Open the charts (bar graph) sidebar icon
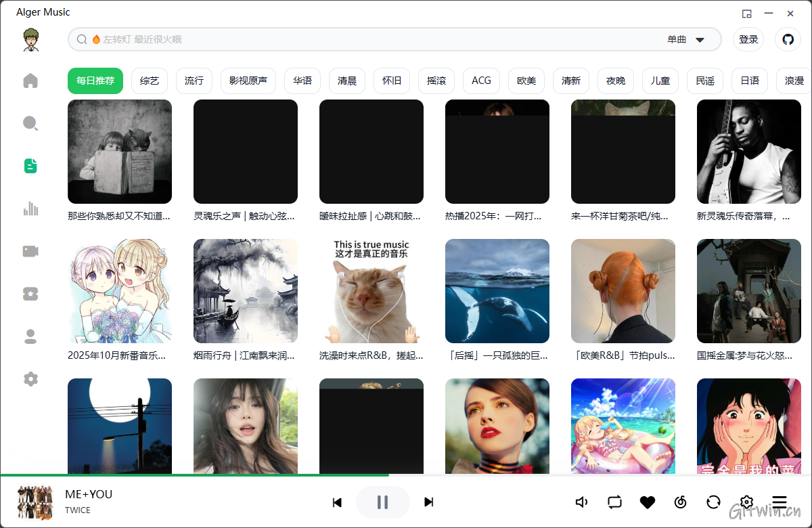The height and width of the screenshot is (528, 812). coord(30,208)
